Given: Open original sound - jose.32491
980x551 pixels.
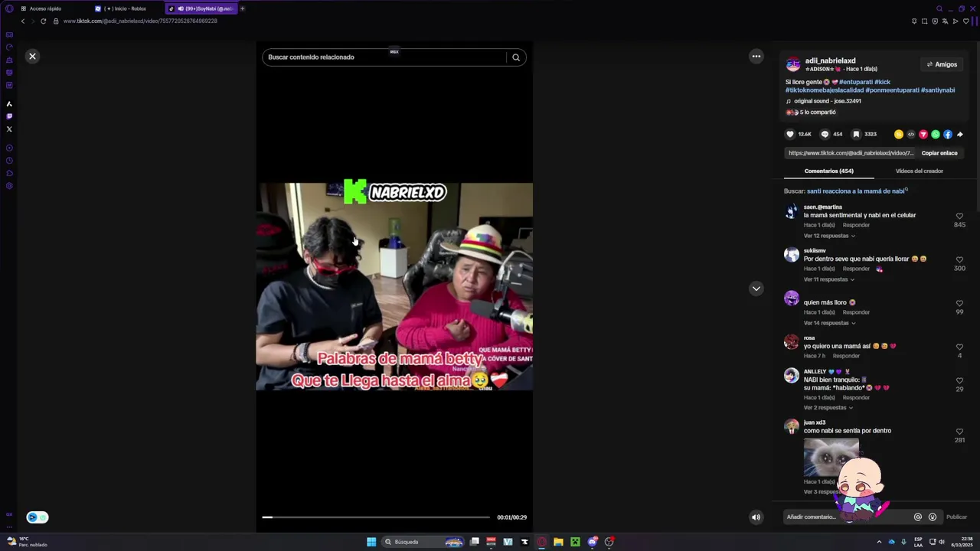Looking at the screenshot, I should [x=827, y=101].
